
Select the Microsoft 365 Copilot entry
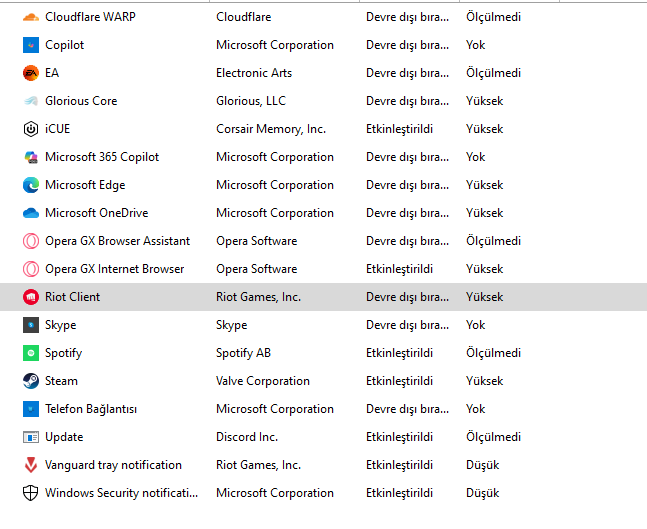(x=102, y=157)
